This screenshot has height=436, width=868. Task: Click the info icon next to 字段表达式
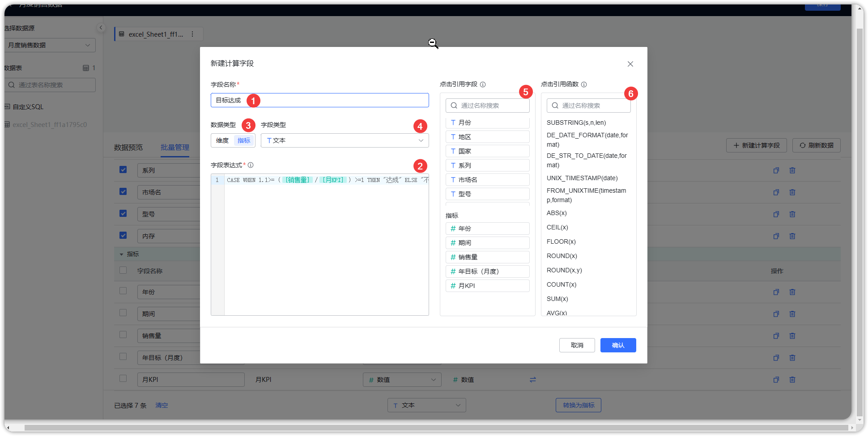click(251, 165)
